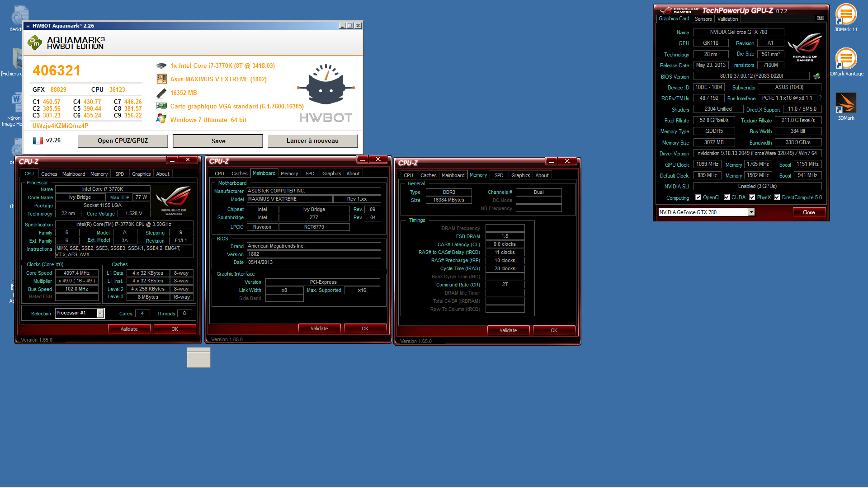The width and height of the screenshot is (868, 488).
Task: Toggle the PhysX checkbox
Action: (x=752, y=197)
